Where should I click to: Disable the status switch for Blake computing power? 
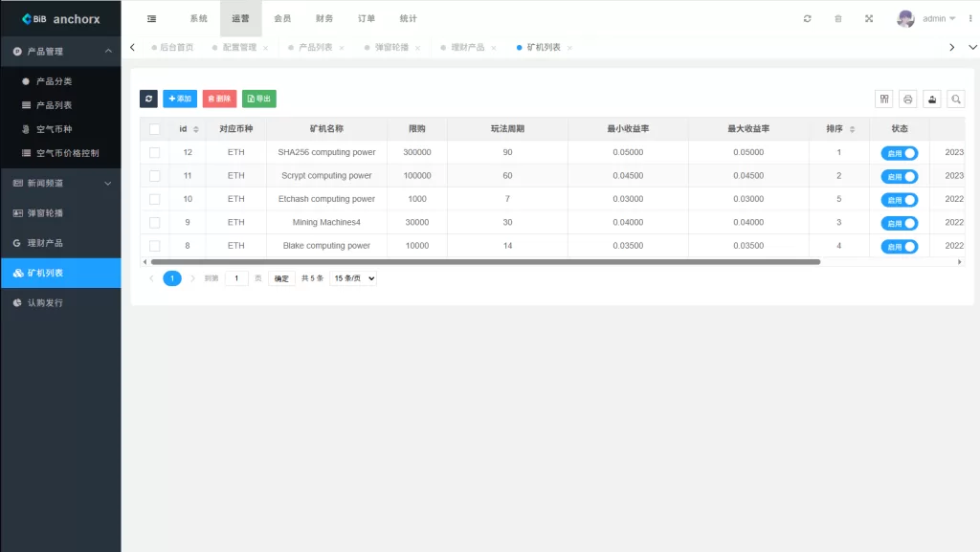[898, 246]
